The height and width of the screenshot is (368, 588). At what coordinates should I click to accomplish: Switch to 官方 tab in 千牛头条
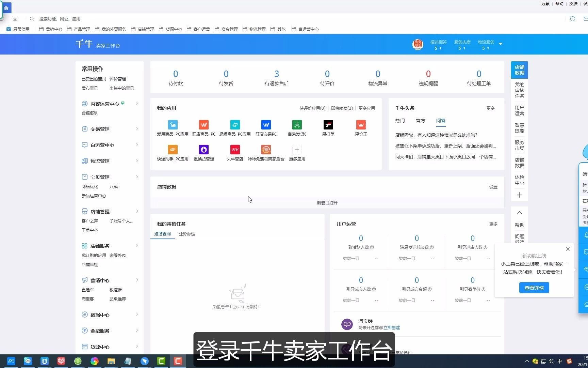click(420, 121)
